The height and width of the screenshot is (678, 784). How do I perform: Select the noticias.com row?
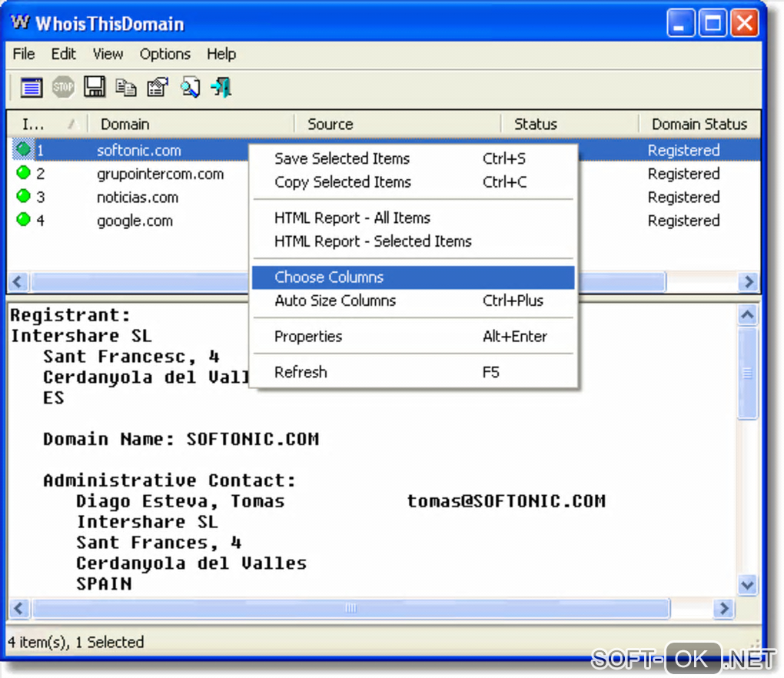pyautogui.click(x=138, y=197)
